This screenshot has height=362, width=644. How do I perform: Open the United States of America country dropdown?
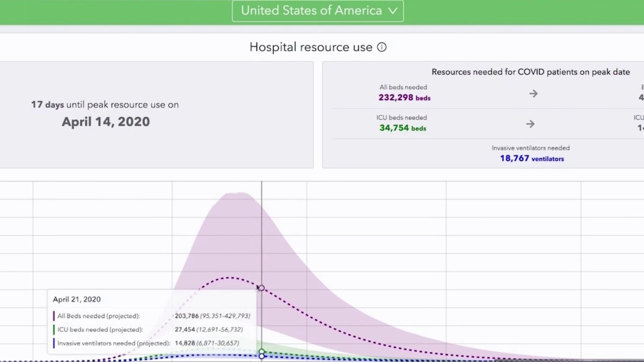[317, 11]
